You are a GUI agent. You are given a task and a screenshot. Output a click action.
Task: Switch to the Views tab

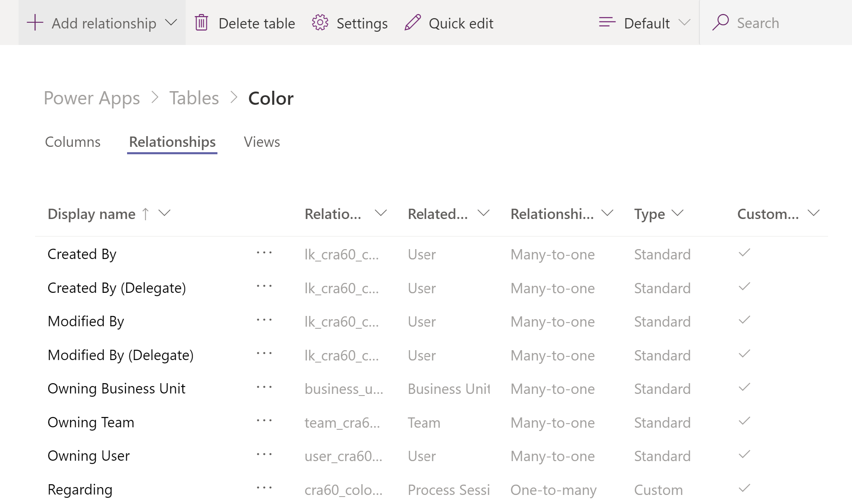click(x=262, y=141)
